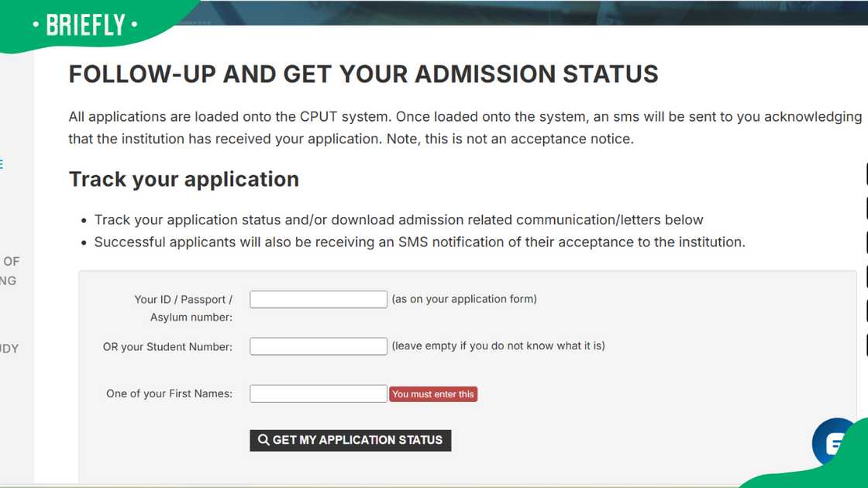Click the 'Your ID / Passport / Asylum number' label
This screenshot has height=488, width=868.
(183, 308)
